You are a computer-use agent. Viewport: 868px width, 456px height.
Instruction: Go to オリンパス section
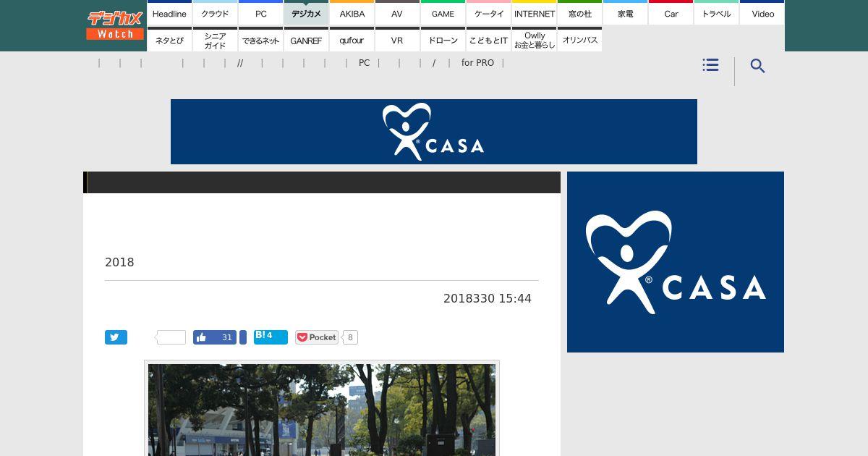coord(579,40)
